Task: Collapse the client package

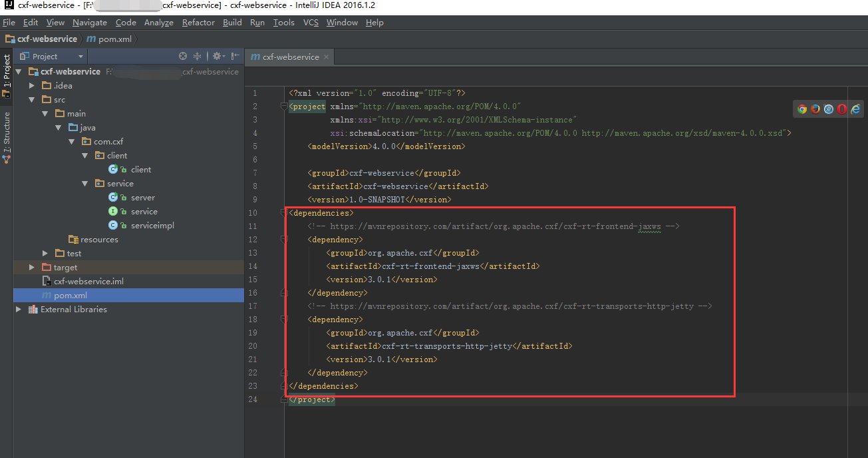Action: (85, 156)
